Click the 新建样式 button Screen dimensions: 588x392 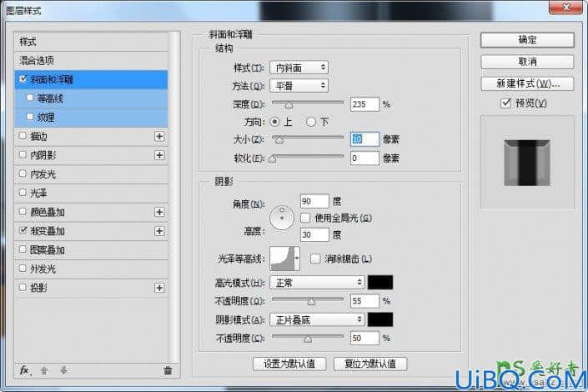pyautogui.click(x=527, y=83)
